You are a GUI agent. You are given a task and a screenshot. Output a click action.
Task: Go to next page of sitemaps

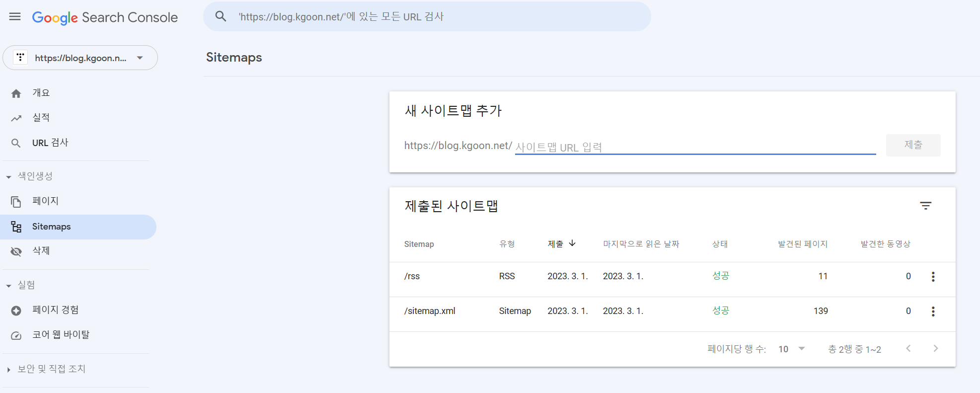[936, 349]
